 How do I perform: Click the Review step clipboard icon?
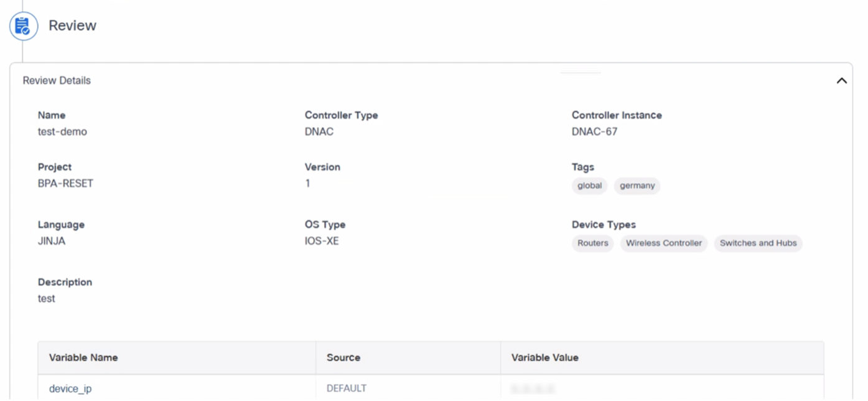click(x=23, y=26)
